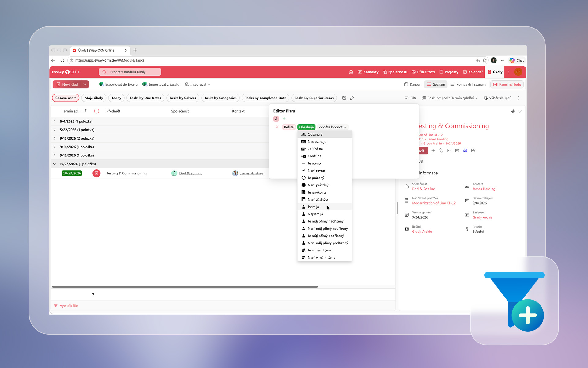The image size is (588, 368).
Task: Select the Seznam list view
Action: point(436,84)
